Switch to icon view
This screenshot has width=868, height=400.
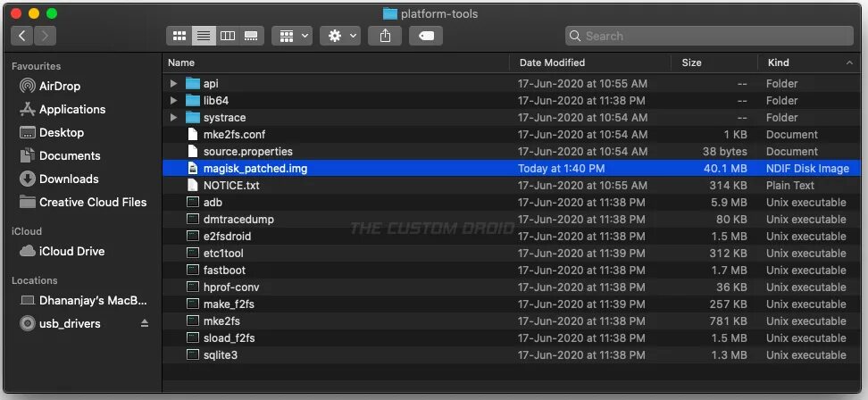click(x=179, y=36)
